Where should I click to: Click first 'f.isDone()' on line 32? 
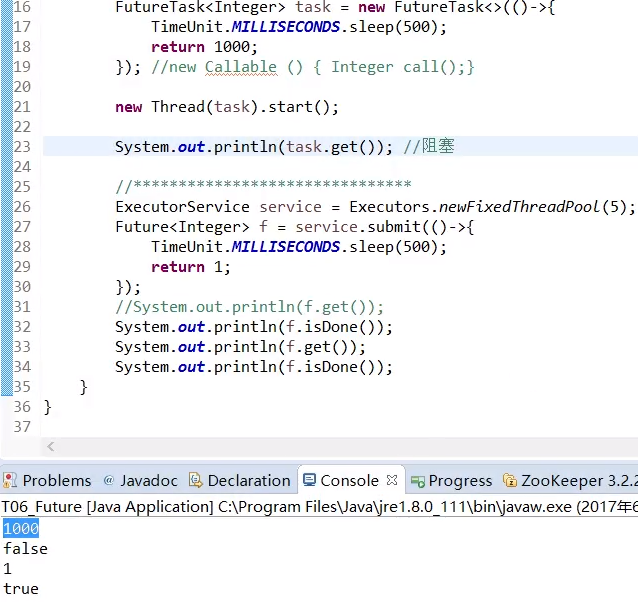coord(334,327)
